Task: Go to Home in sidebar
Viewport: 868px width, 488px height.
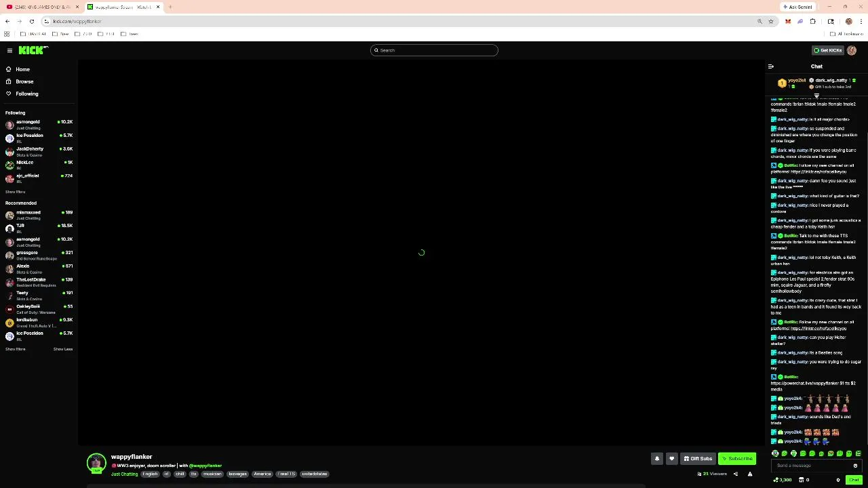Action: tap(18, 69)
